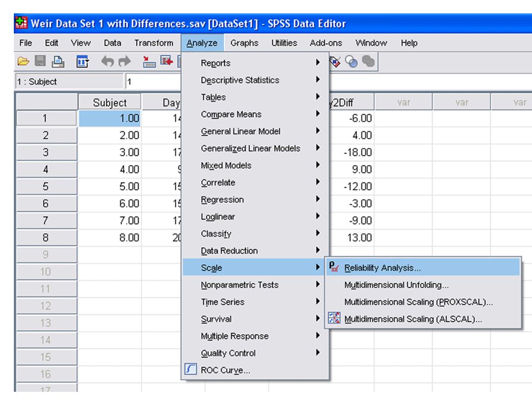Click the Subject column header
This screenshot has width=532, height=399.
(x=110, y=103)
